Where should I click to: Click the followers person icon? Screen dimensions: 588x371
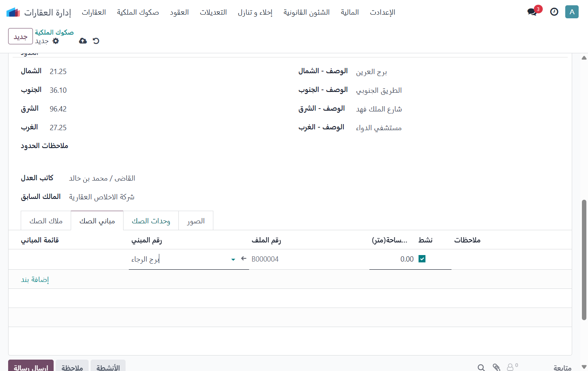[x=510, y=368]
